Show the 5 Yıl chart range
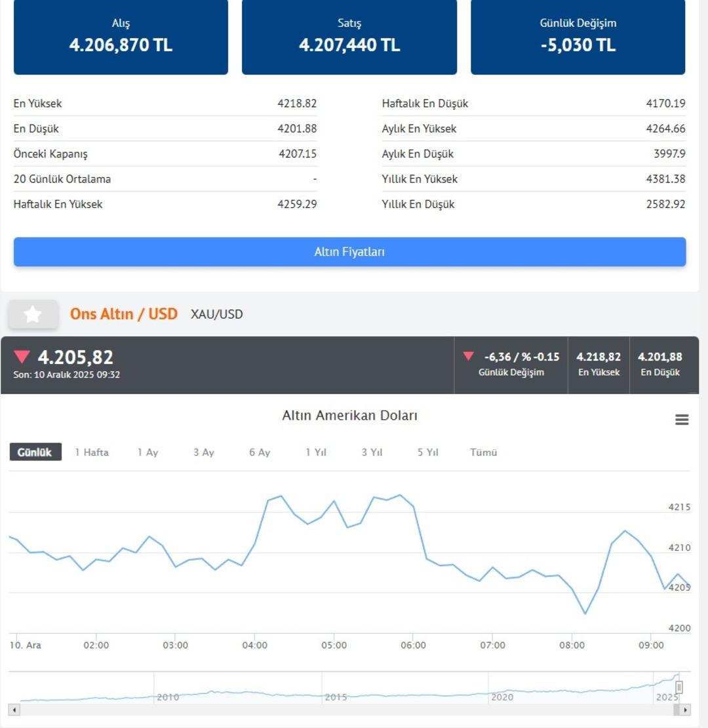Screen dimensions: 708x728 [427, 452]
